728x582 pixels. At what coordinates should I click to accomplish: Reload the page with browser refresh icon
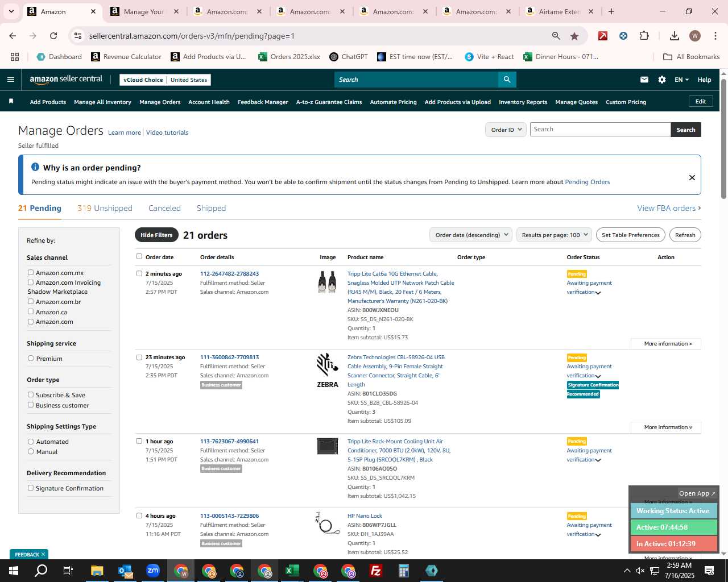[x=53, y=36]
